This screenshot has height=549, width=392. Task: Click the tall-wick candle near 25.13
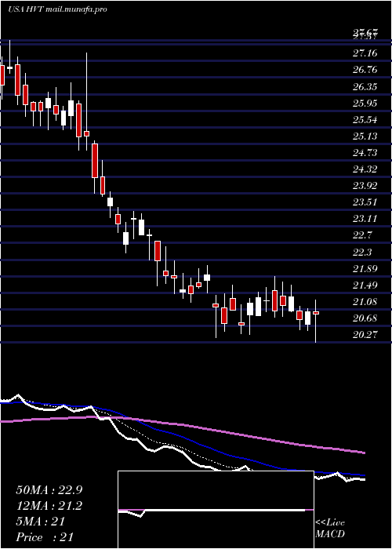click(86, 101)
